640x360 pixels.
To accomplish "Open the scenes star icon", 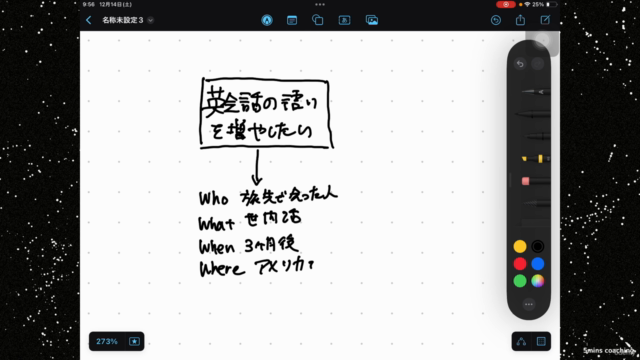I will click(134, 341).
